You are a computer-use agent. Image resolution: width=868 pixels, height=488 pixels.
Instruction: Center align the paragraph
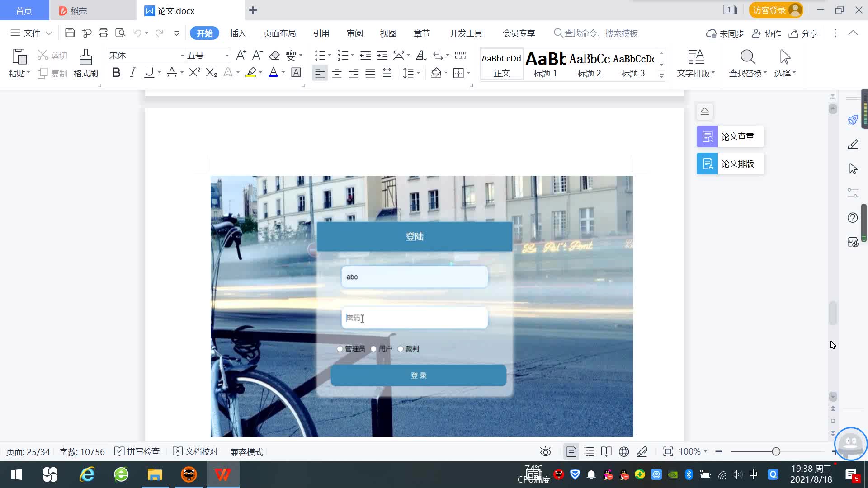337,73
